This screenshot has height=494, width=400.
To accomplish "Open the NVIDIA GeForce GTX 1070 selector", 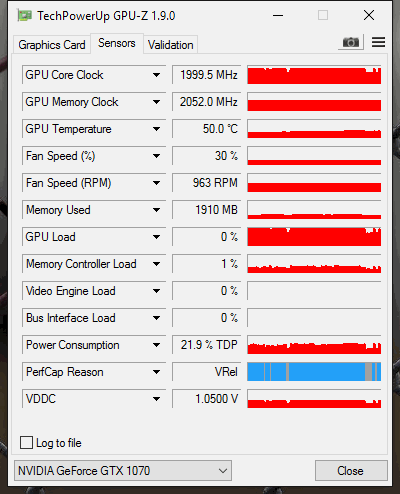I will [x=123, y=471].
